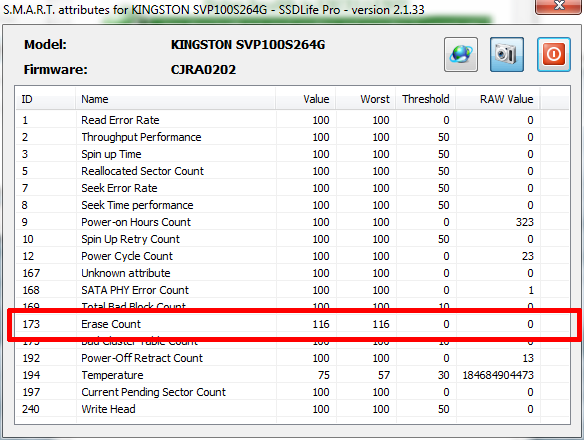Select the Read Error Rate row
584x440 pixels.
(x=292, y=120)
